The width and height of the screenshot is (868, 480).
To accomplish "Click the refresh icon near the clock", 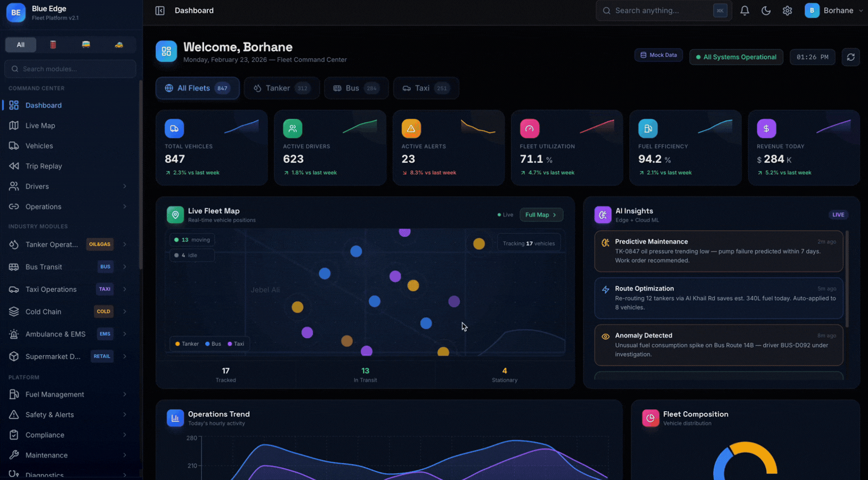I will (850, 57).
